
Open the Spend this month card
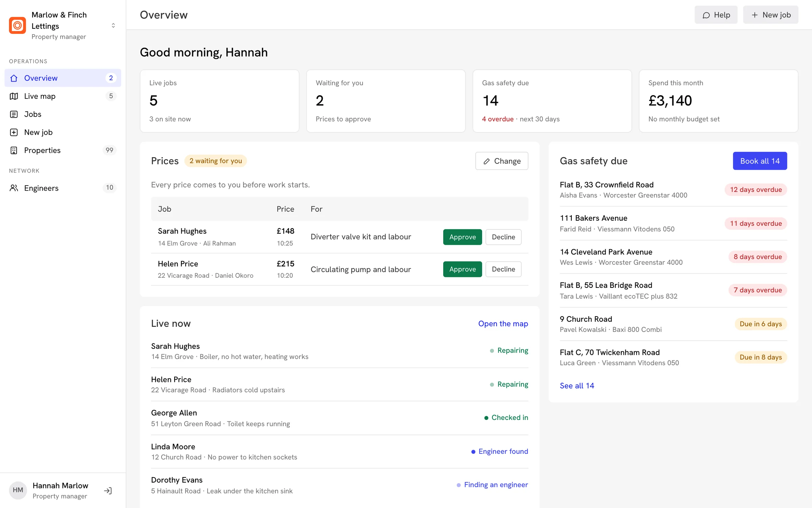click(x=718, y=101)
